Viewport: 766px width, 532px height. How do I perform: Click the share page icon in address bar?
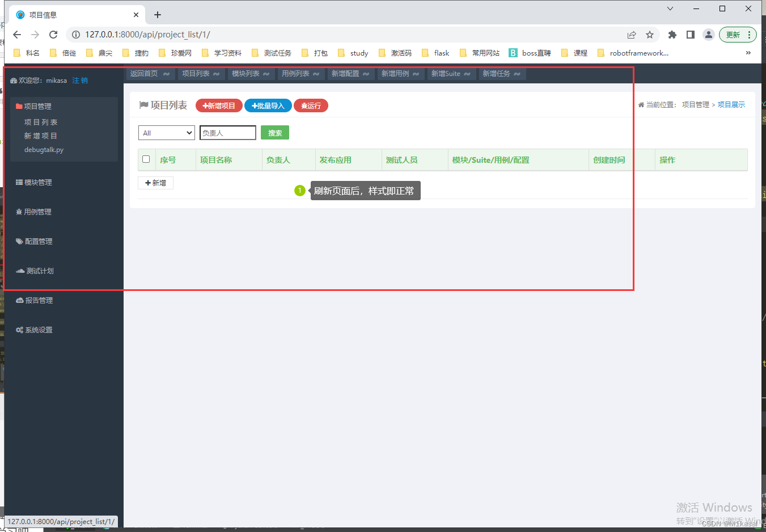click(632, 35)
